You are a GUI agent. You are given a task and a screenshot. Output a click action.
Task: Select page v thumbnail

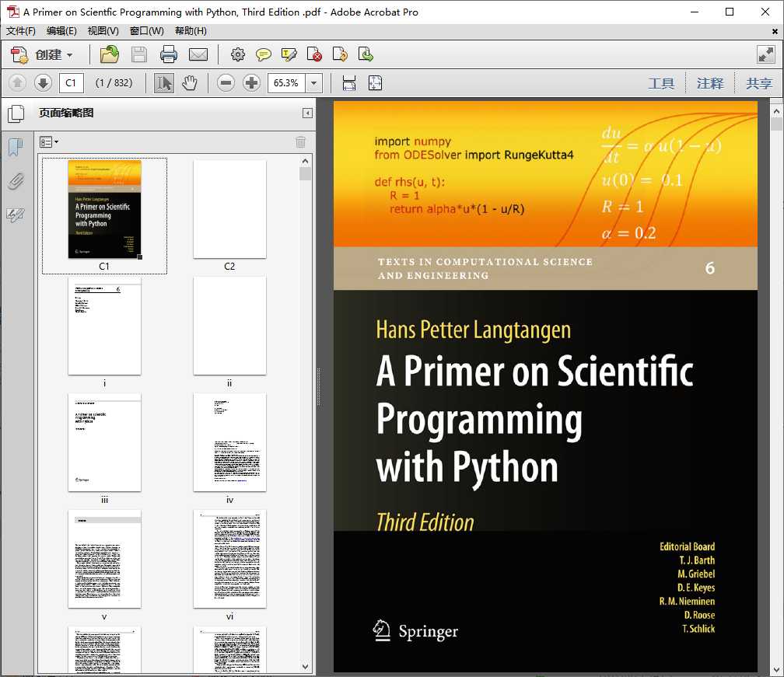(104, 559)
